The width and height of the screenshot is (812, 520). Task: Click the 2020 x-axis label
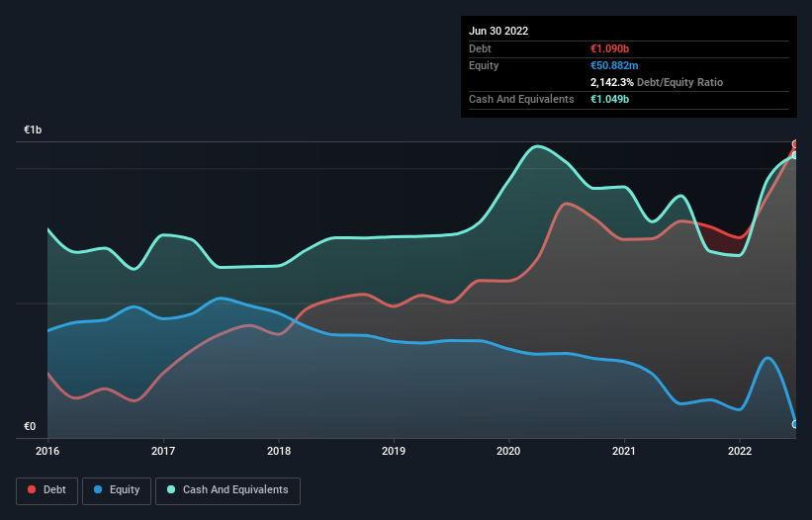click(508, 451)
